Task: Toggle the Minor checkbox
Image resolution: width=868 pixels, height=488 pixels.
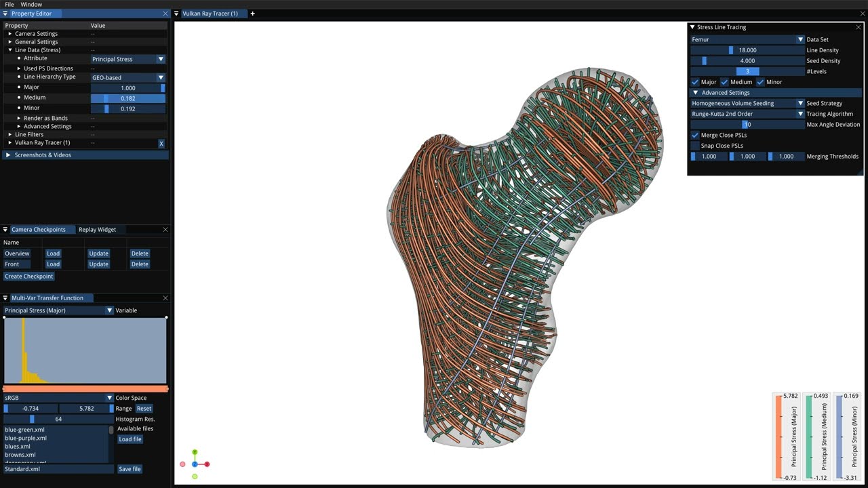Action: coord(760,82)
